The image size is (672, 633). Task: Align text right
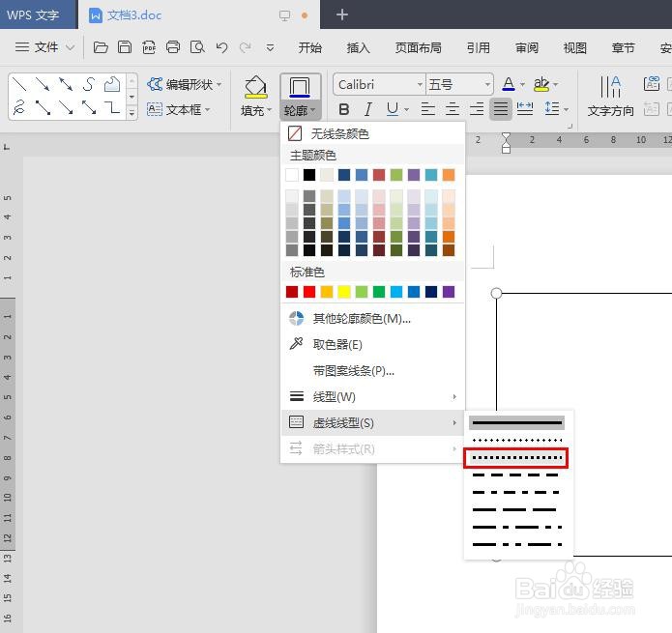(477, 109)
